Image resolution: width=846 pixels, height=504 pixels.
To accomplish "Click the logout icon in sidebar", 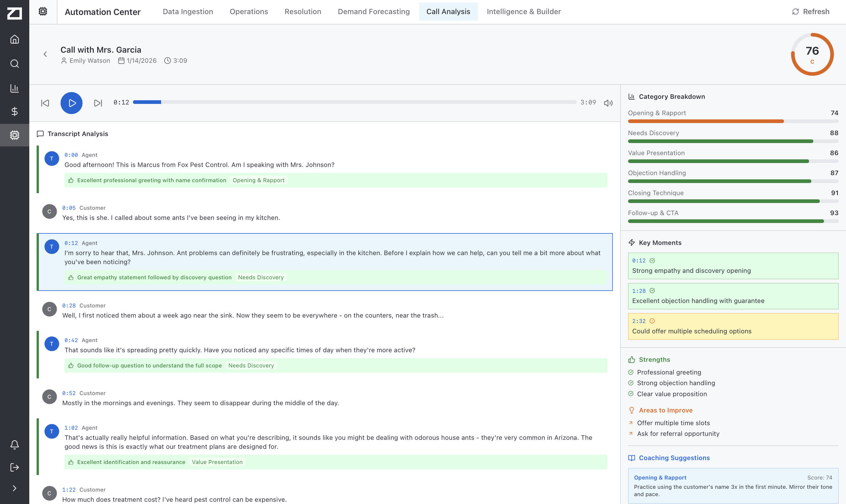I will [14, 467].
